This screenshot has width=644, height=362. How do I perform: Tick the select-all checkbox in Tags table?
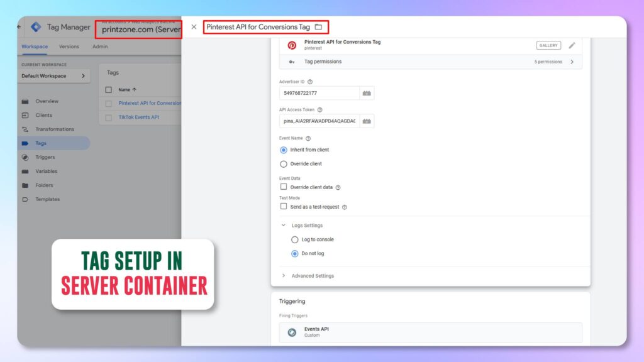tap(108, 89)
